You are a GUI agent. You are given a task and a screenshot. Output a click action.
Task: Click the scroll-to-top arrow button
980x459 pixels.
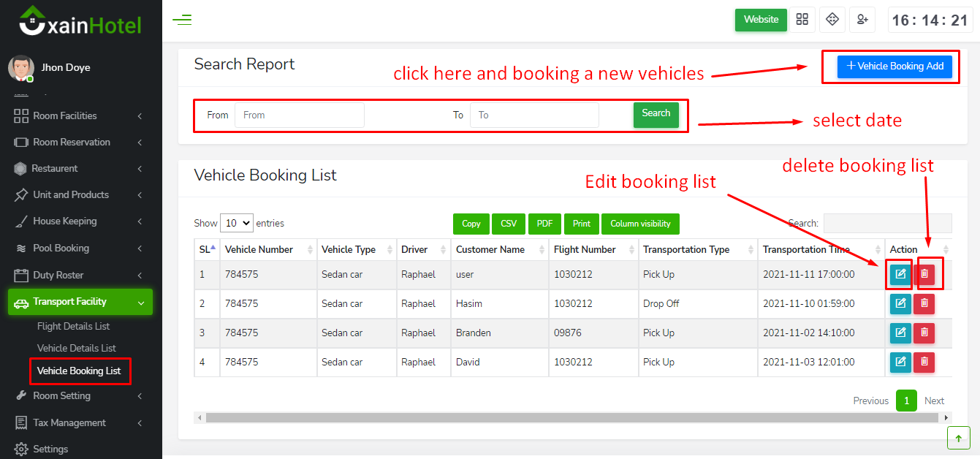pyautogui.click(x=958, y=437)
